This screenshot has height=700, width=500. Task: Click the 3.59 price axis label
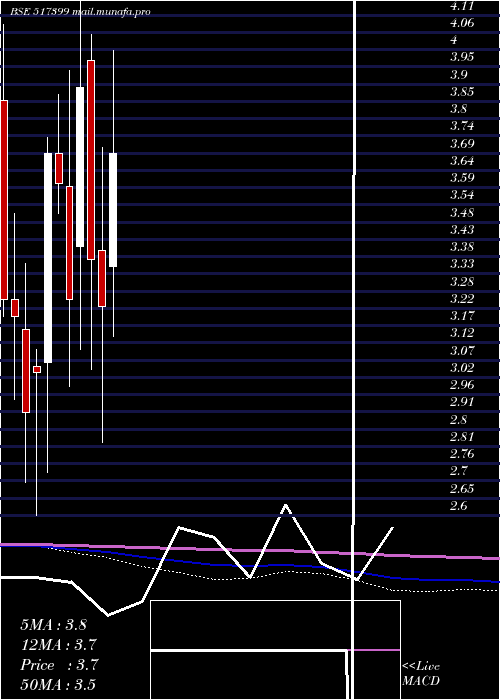462,178
